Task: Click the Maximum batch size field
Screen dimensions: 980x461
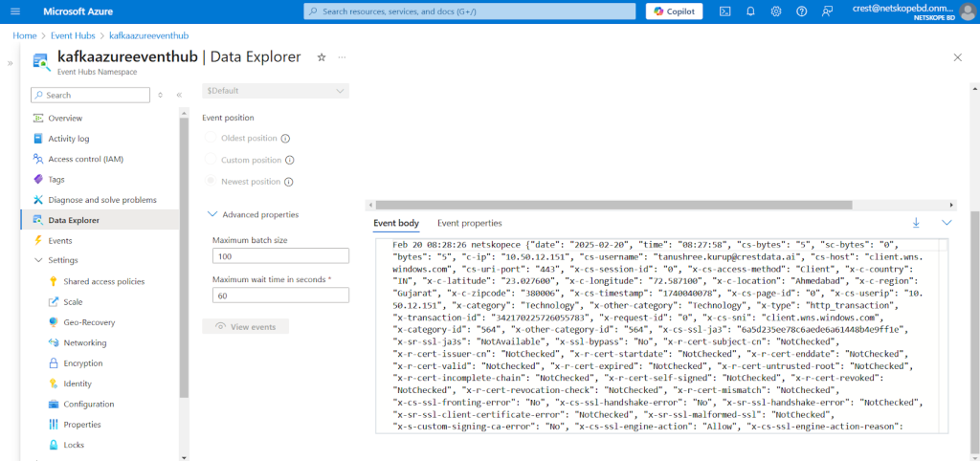Action: 280,256
